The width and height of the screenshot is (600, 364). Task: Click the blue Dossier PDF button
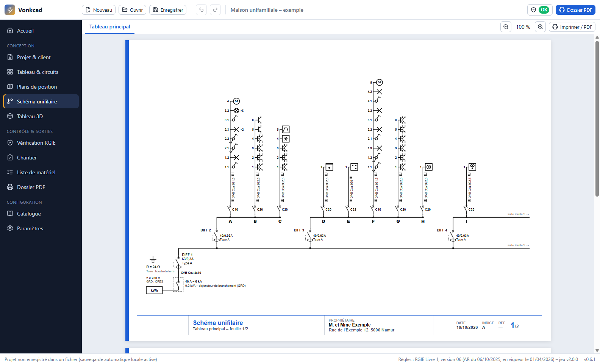click(575, 10)
